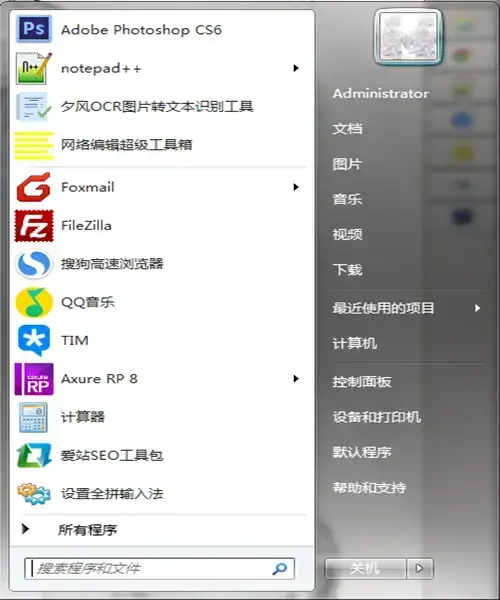The height and width of the screenshot is (600, 500).
Task: Open the TIM chat icon
Action: pos(34,341)
